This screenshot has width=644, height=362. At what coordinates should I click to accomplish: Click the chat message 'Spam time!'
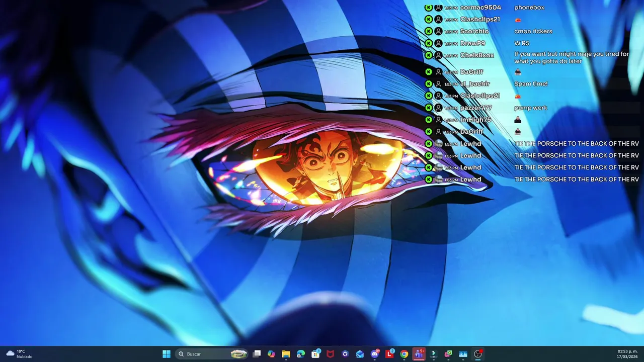click(531, 84)
